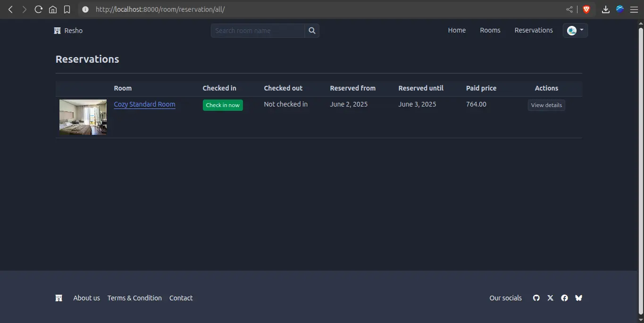Open the X (Twitter) social icon
The width and height of the screenshot is (644, 323).
click(550, 298)
